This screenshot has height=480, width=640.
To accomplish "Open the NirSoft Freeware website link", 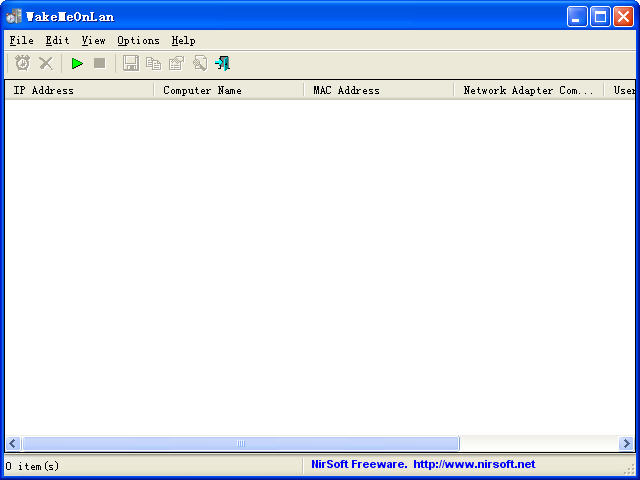I will coord(423,464).
